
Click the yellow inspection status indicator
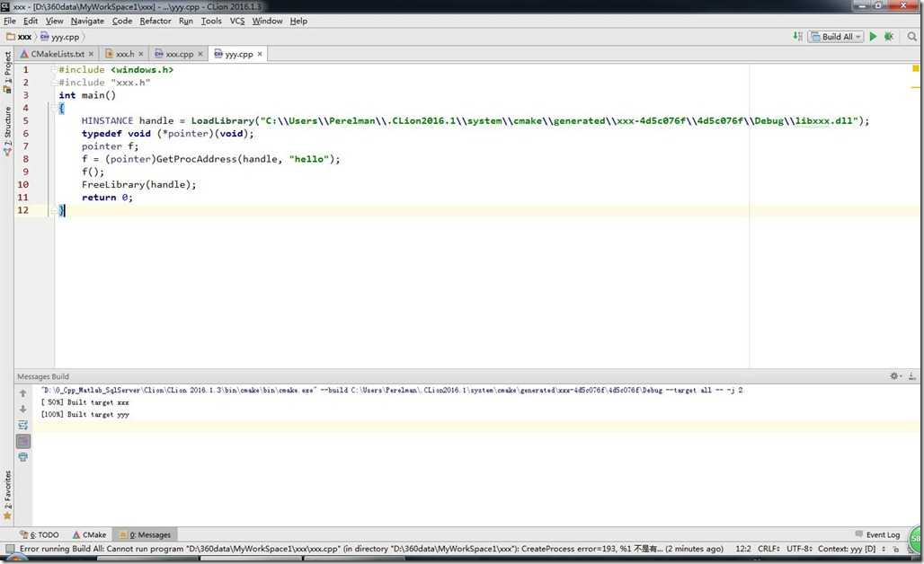(916, 68)
